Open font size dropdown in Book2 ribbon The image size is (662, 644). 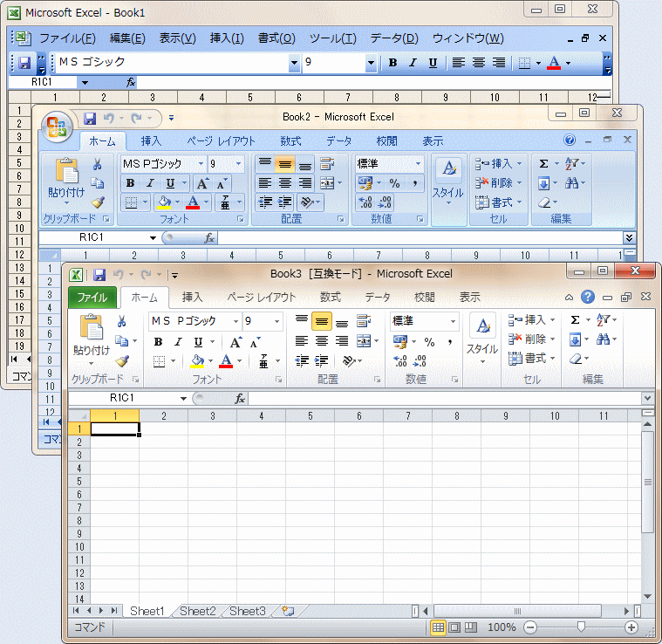238,164
